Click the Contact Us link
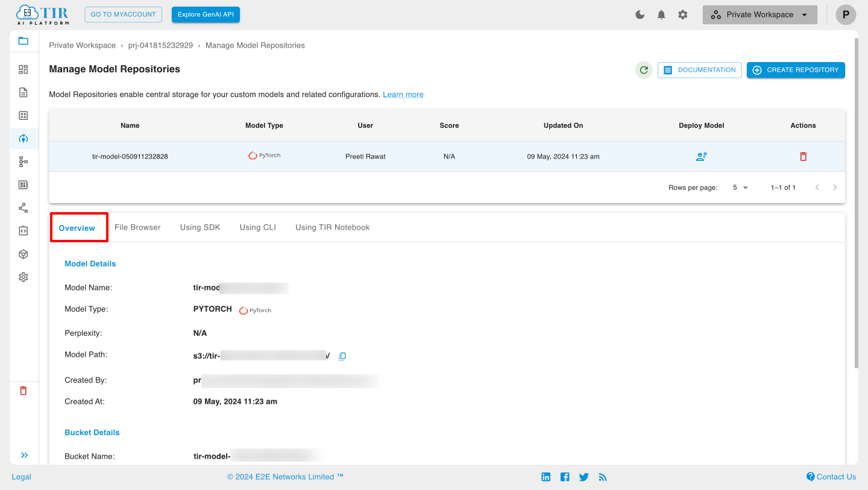This screenshot has width=868, height=490. (x=831, y=477)
